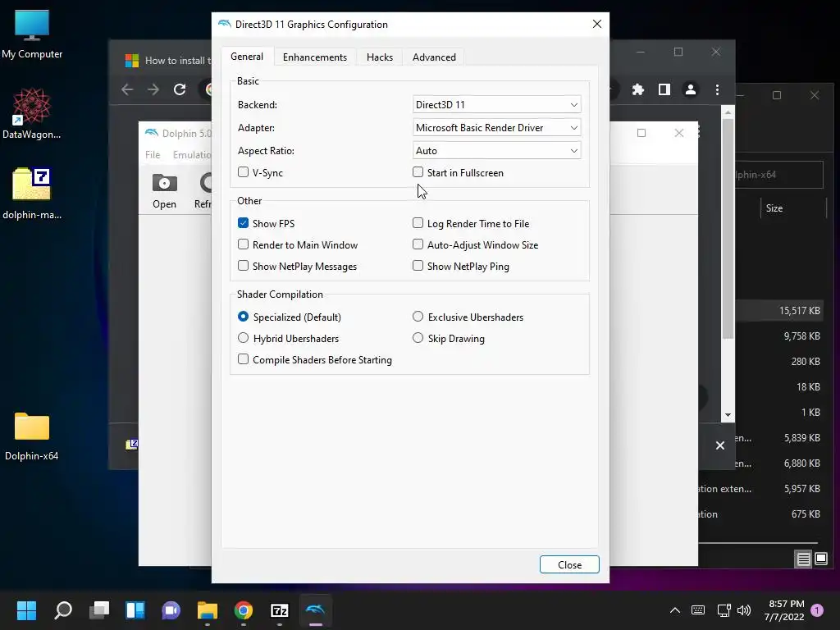The image size is (840, 630).
Task: Open the volume tray icon
Action: point(744,610)
